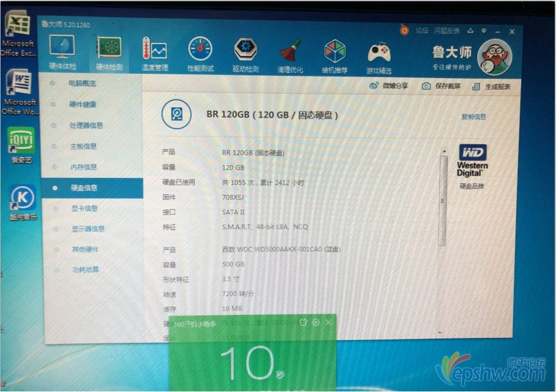Screen dimensions: 556x392
Task: Click the 鲁大师 mascot avatar
Action: pos(495,57)
